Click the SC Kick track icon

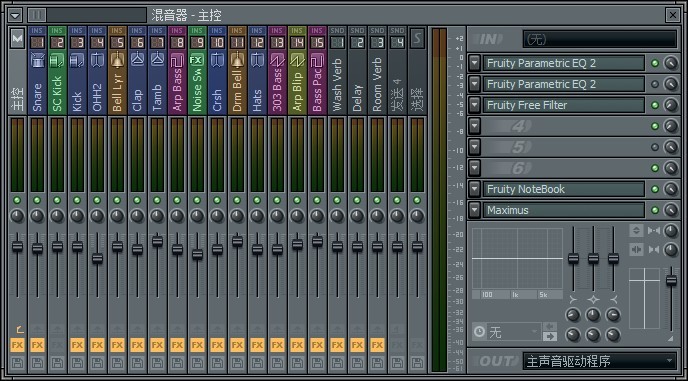point(57,61)
